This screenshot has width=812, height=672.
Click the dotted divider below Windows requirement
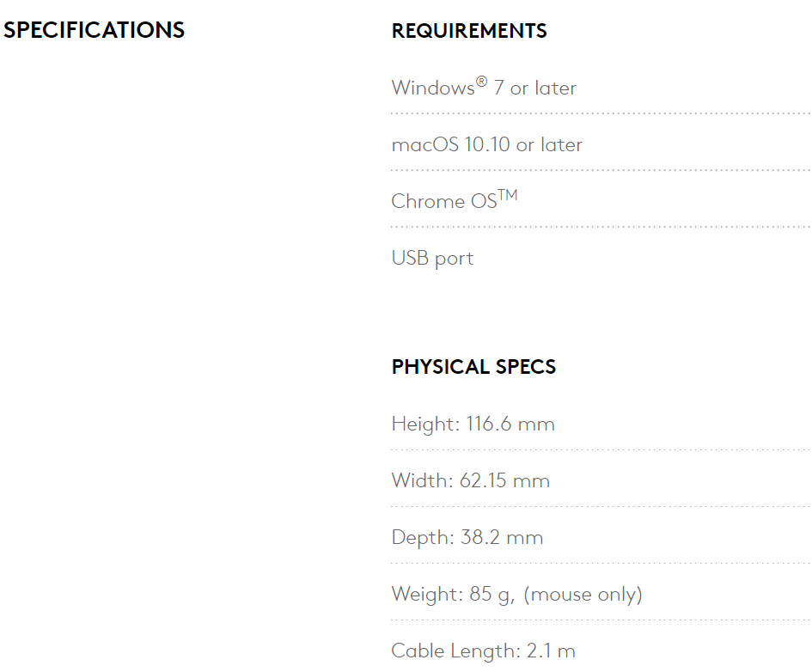tap(600, 113)
